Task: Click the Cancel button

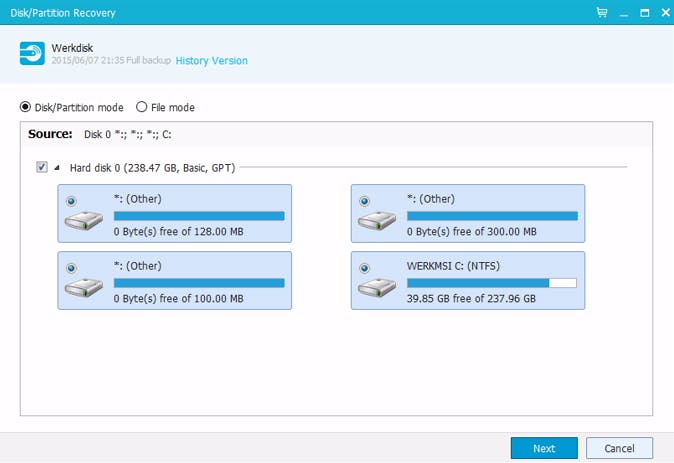Action: click(619, 448)
